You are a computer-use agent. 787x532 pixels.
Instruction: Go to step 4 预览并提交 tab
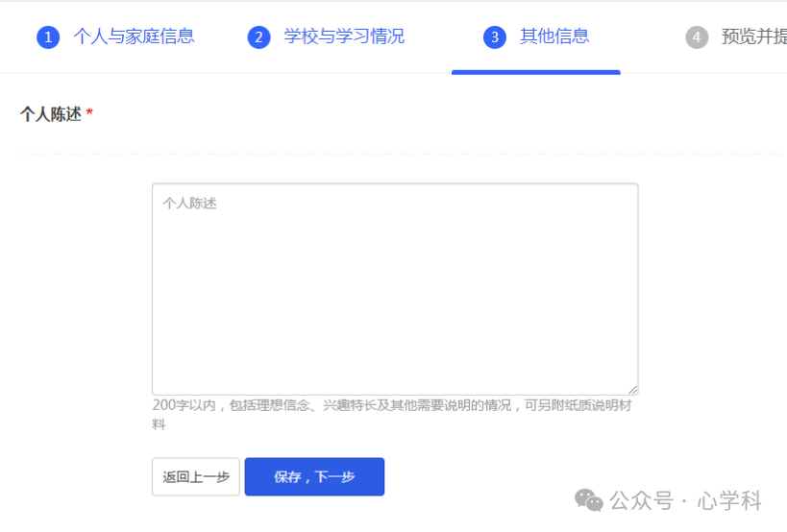point(736,36)
